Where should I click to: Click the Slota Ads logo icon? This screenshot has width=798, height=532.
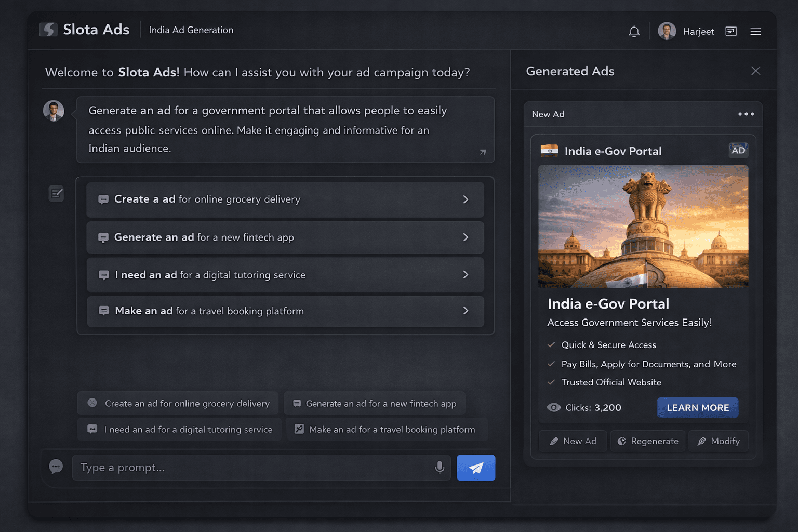[x=48, y=30]
